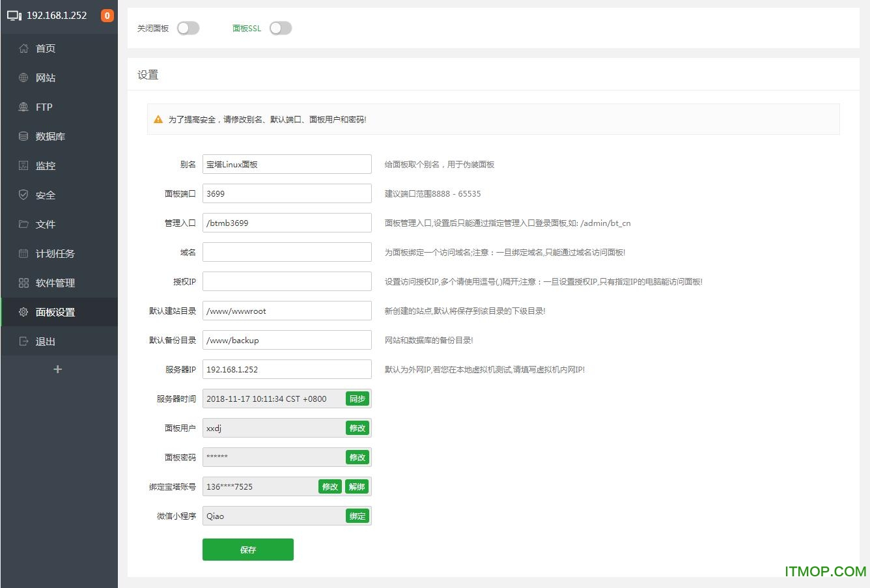Open the 监控 monitoring view
870x588 pixels.
coord(44,165)
